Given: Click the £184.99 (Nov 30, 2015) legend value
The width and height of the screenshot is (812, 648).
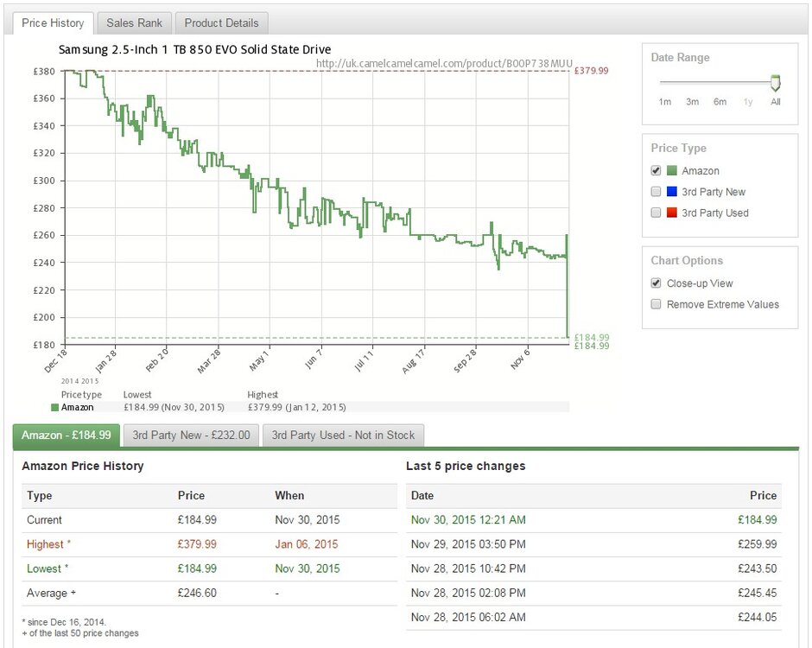Looking at the screenshot, I should click(174, 408).
